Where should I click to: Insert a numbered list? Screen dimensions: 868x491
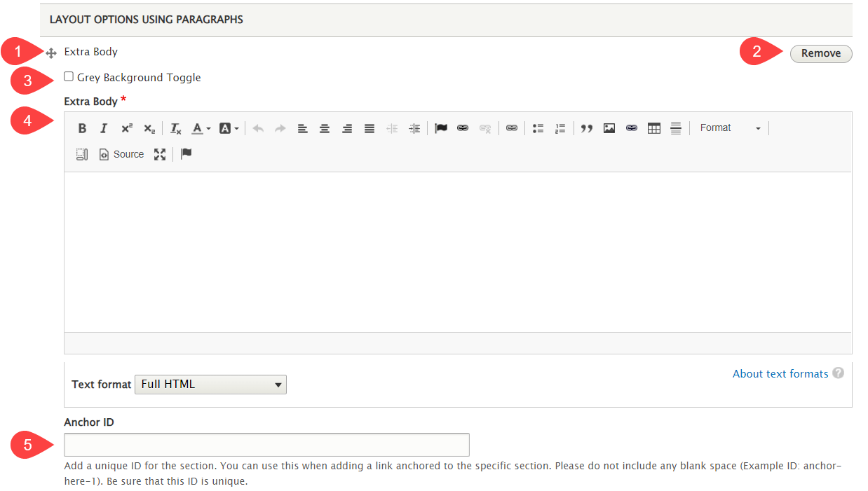tap(560, 128)
